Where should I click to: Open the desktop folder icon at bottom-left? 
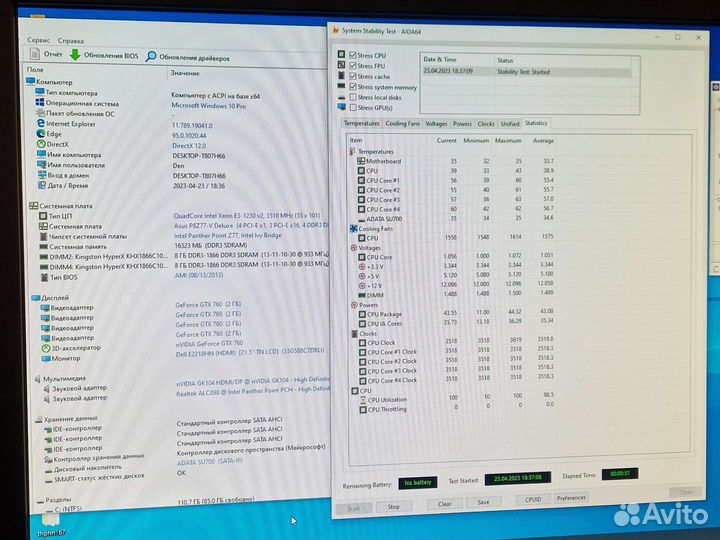point(51,519)
